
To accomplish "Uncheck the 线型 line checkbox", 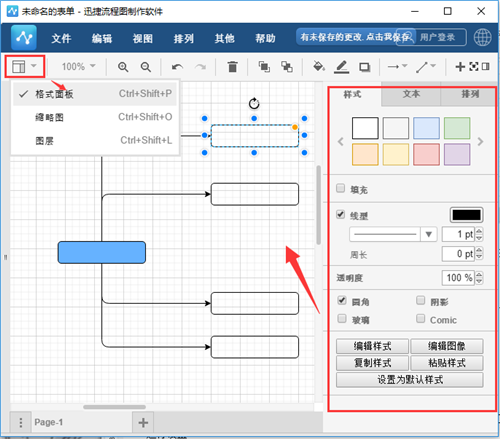I will [340, 214].
